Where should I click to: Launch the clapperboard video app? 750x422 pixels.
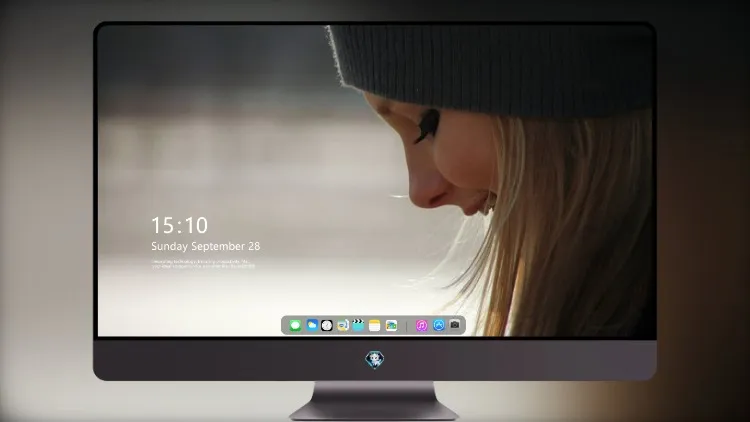click(358, 325)
